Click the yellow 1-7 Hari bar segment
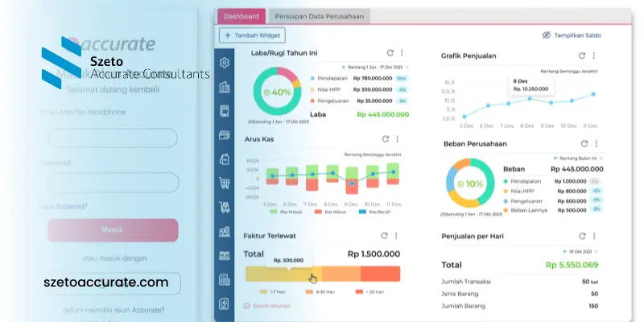 (283, 274)
